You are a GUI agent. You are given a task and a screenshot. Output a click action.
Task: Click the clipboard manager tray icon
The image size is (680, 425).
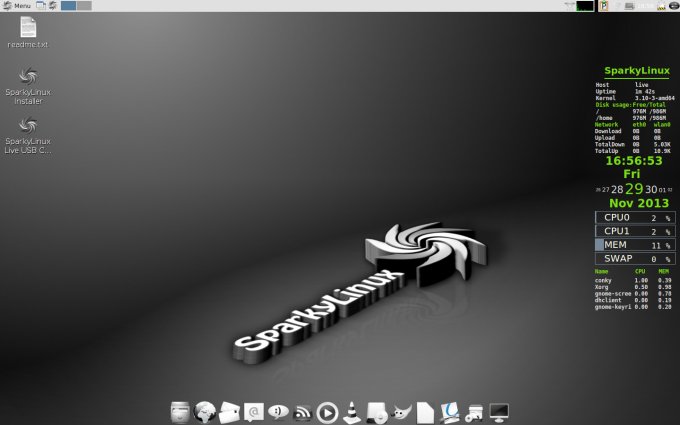(603, 6)
